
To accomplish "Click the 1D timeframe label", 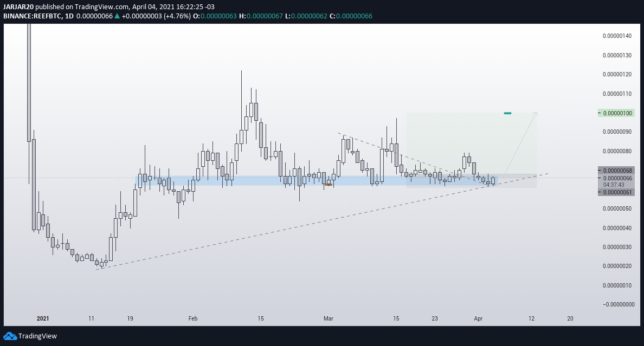I will (x=69, y=16).
